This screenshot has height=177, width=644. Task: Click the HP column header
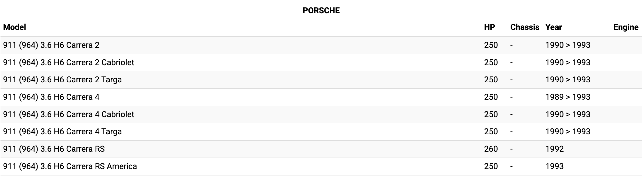pos(489,27)
